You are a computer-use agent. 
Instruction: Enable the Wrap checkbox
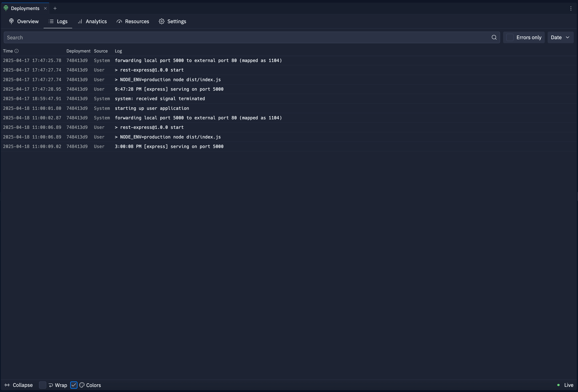(x=43, y=385)
